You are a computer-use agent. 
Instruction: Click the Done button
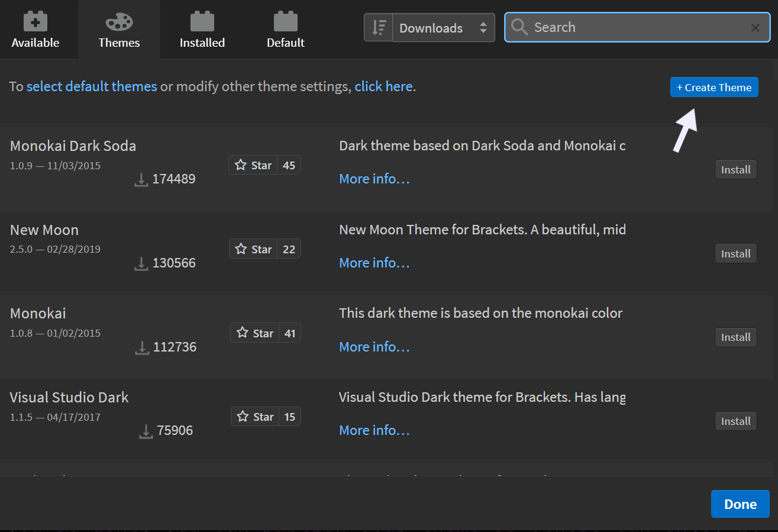740,504
